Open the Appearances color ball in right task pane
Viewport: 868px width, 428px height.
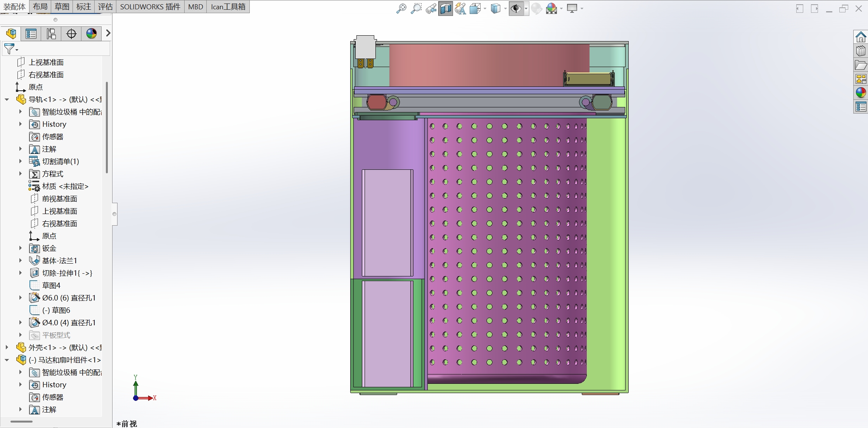tap(861, 93)
